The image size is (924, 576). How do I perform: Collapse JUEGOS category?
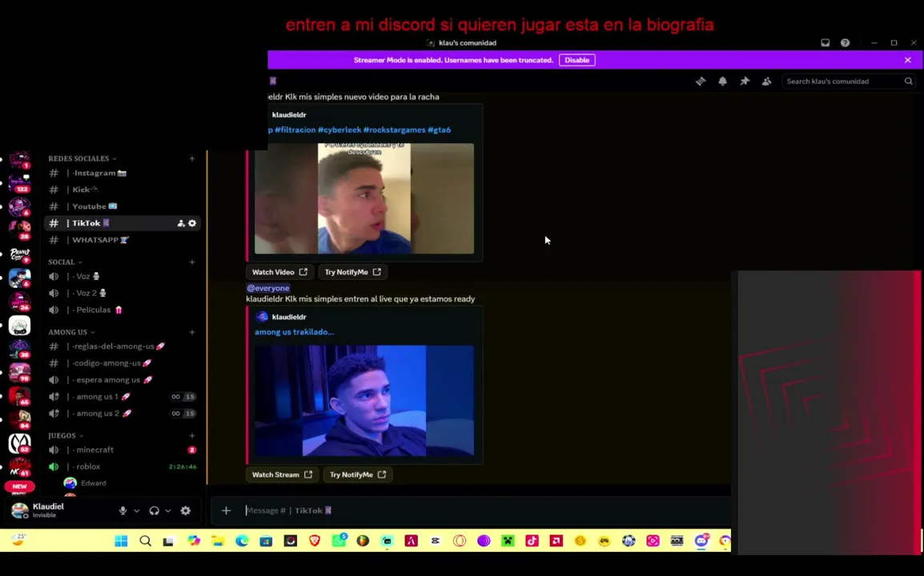coord(66,436)
